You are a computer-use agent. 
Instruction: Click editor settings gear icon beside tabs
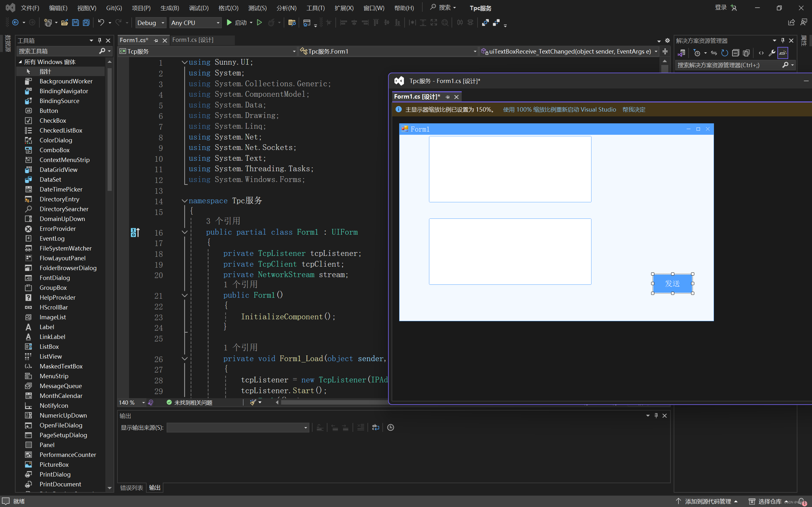(x=667, y=40)
